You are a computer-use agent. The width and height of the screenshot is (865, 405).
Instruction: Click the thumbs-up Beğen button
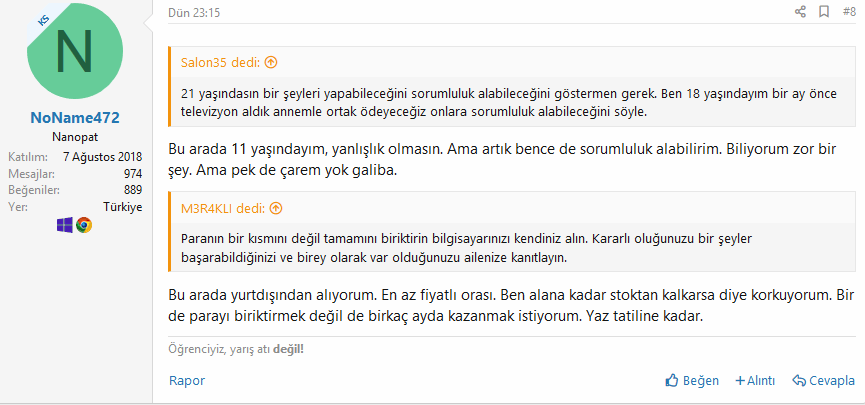point(693,381)
